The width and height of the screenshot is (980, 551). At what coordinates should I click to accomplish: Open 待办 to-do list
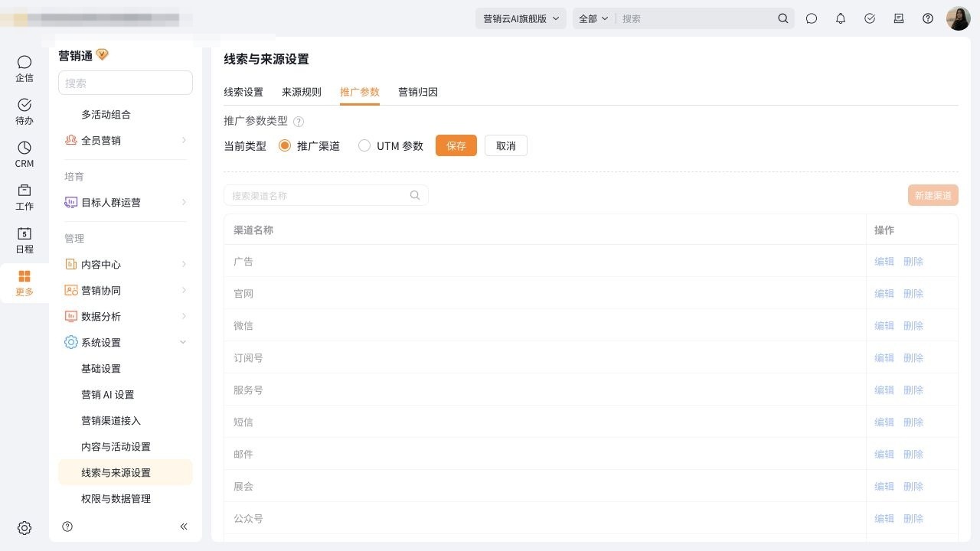click(x=24, y=111)
